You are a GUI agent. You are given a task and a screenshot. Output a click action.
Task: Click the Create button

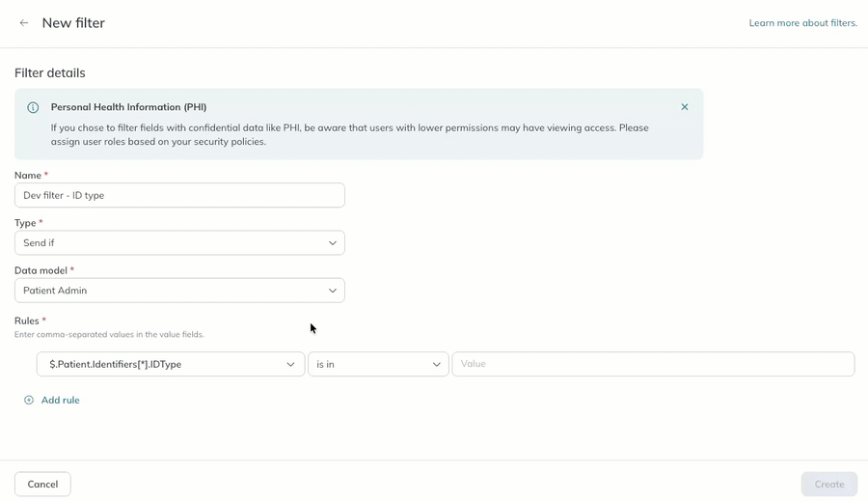(829, 485)
